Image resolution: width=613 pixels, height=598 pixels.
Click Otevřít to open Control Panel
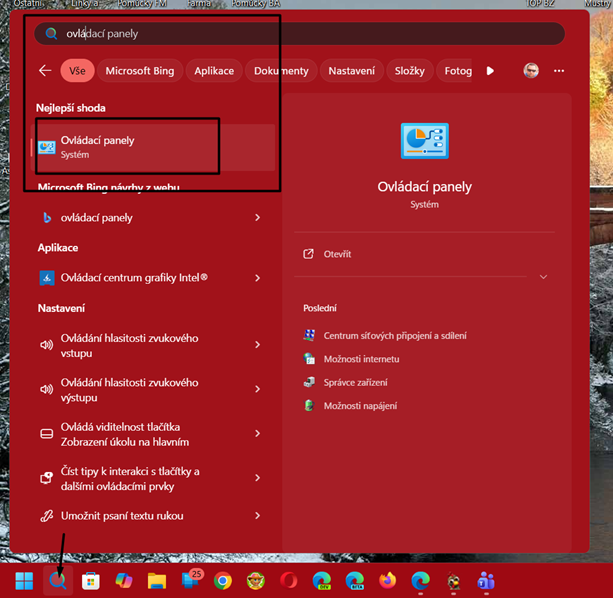pos(337,254)
